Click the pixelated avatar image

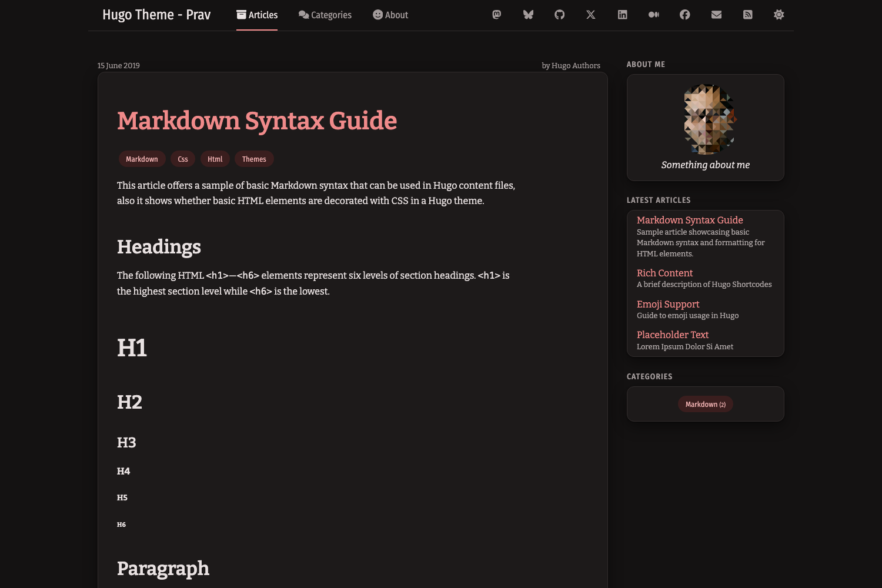(x=709, y=119)
